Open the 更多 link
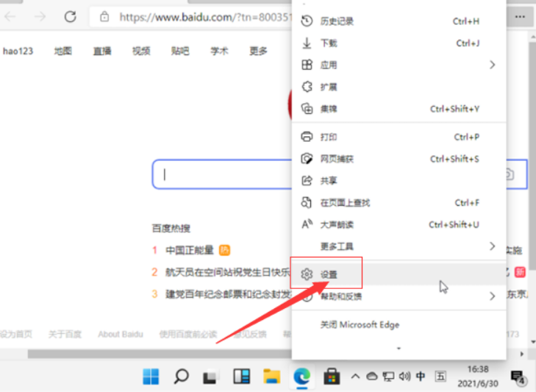 (x=258, y=51)
